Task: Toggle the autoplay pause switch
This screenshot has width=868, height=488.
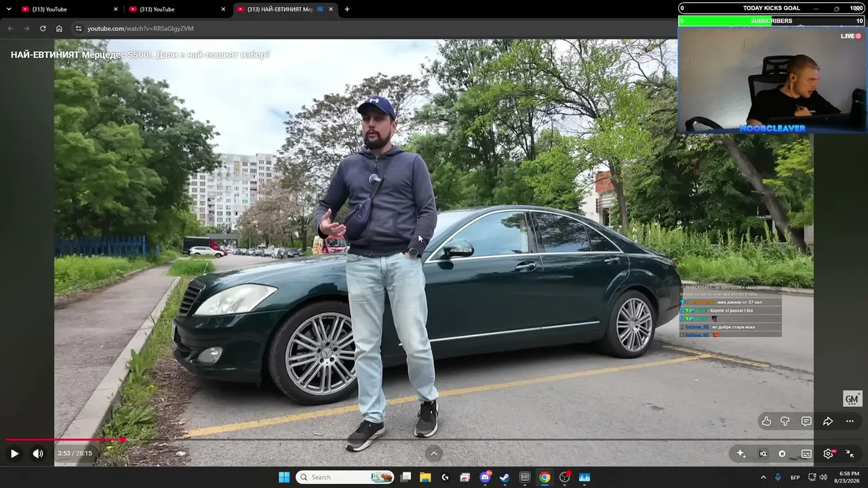Action: pos(782,453)
